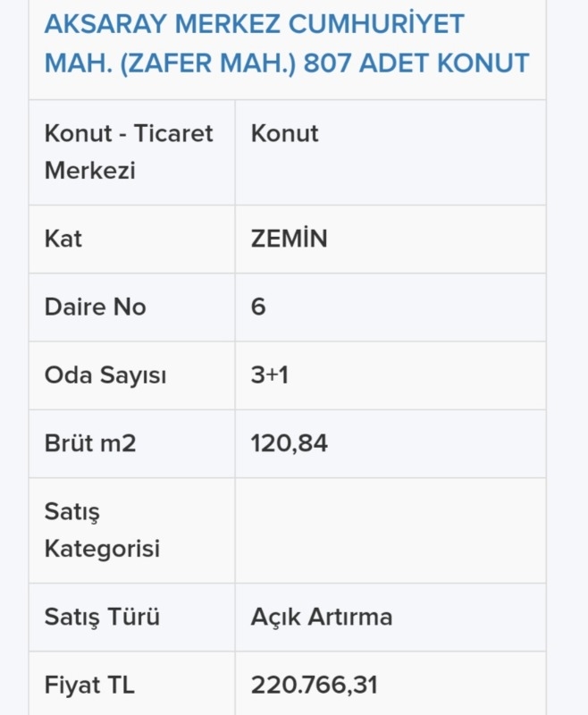Viewport: 588px width, 715px height.
Task: Click the ZAFER MAH. text in the heading
Action: (x=208, y=63)
